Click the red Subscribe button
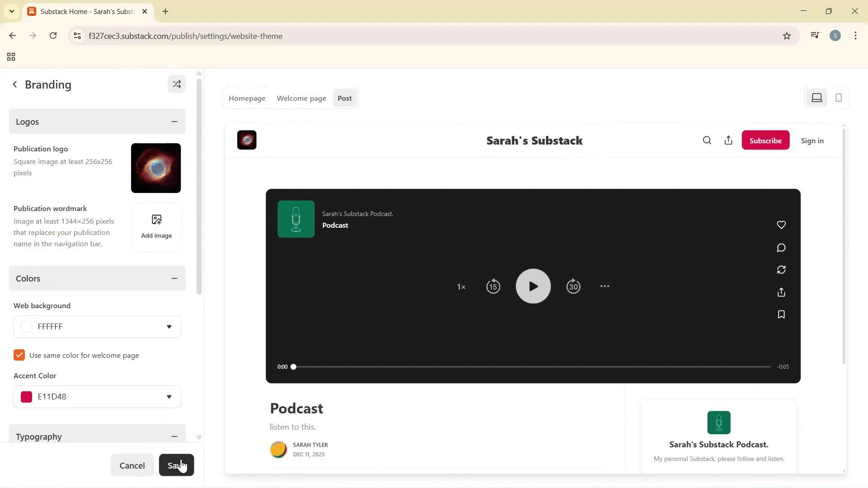The width and height of the screenshot is (868, 488). coord(765,141)
